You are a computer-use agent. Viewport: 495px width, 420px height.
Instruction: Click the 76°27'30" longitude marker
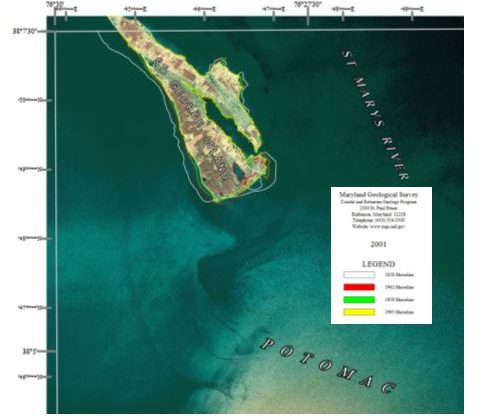click(x=308, y=4)
